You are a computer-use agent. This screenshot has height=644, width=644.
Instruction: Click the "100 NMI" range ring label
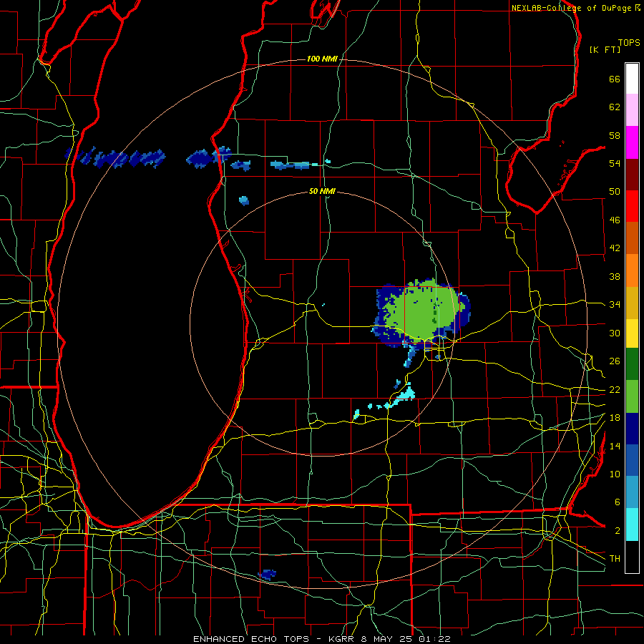click(x=322, y=59)
